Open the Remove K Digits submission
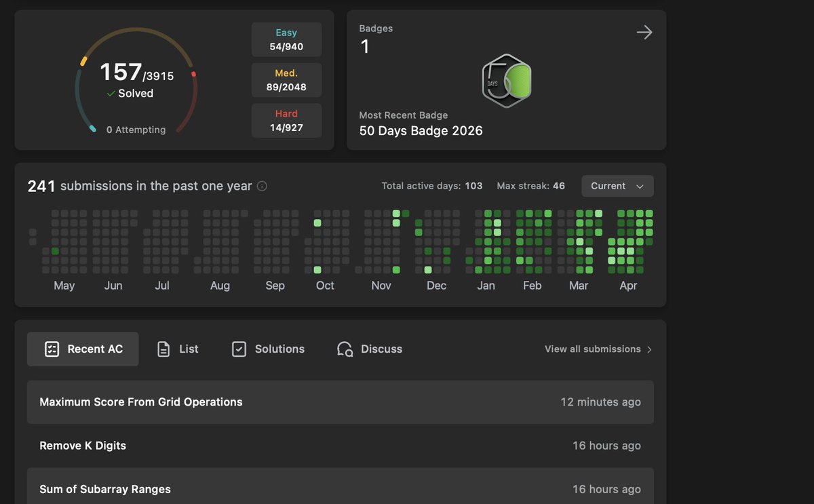 [x=341, y=446]
